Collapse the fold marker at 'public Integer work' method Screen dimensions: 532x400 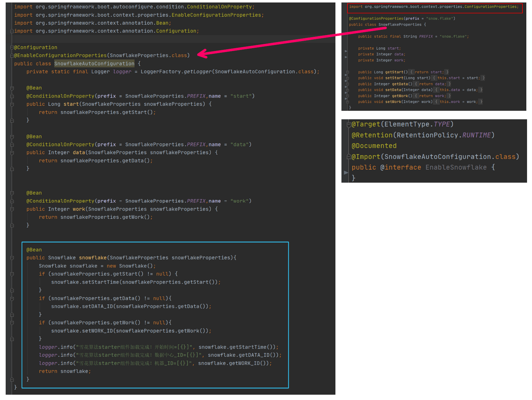12,209
